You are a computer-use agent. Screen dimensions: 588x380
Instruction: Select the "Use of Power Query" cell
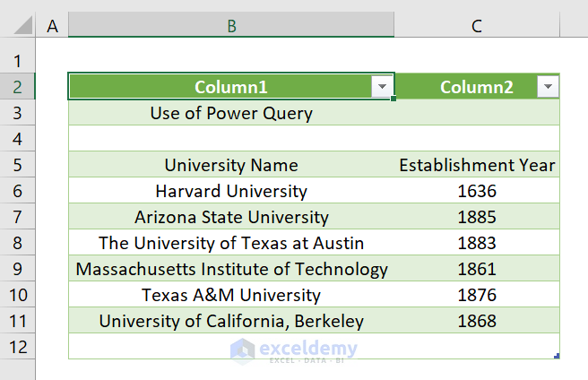[x=231, y=113]
